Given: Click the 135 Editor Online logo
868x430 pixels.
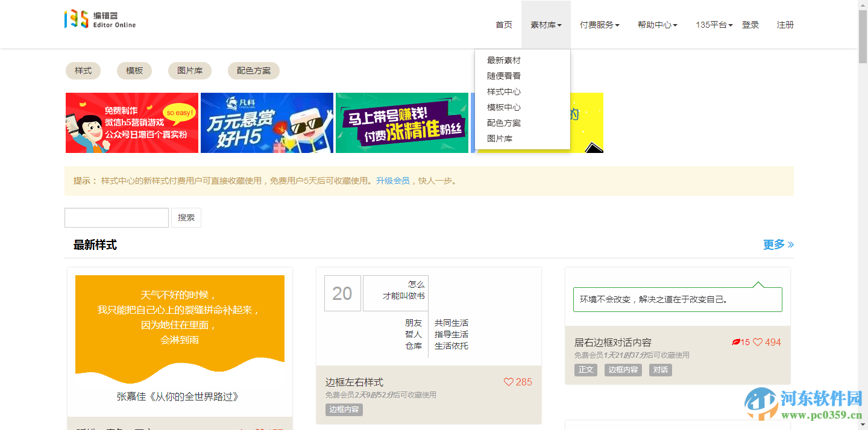Looking at the screenshot, I should pos(100,19).
